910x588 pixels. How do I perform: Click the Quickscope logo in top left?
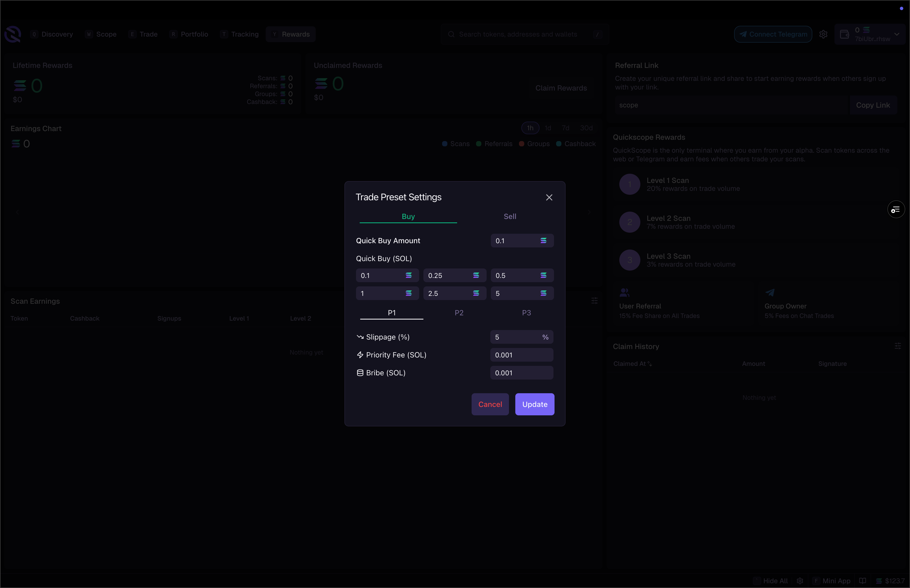click(13, 34)
